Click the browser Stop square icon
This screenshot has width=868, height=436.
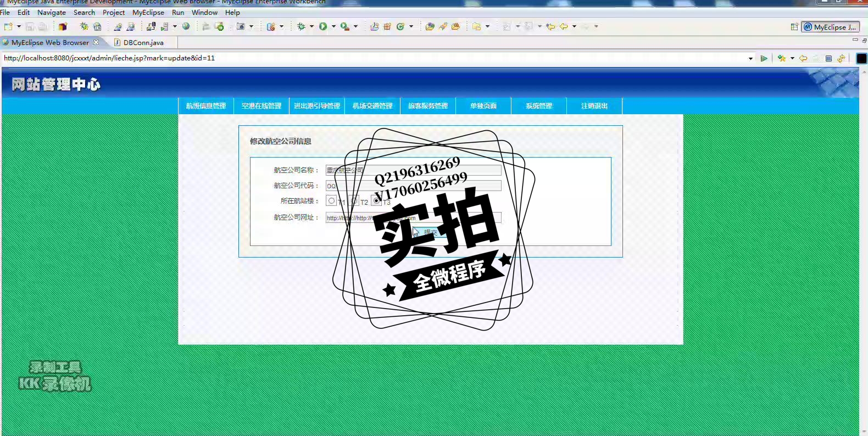[828, 58]
